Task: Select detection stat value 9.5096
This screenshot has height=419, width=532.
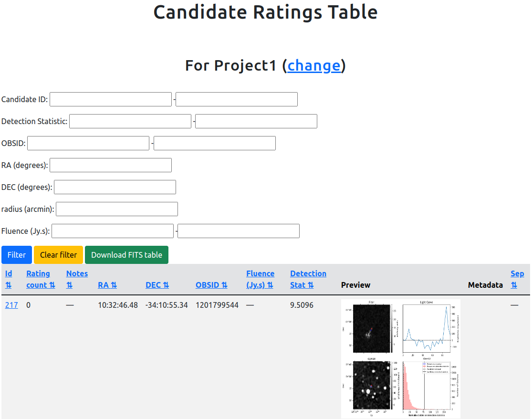Action: 302,305
